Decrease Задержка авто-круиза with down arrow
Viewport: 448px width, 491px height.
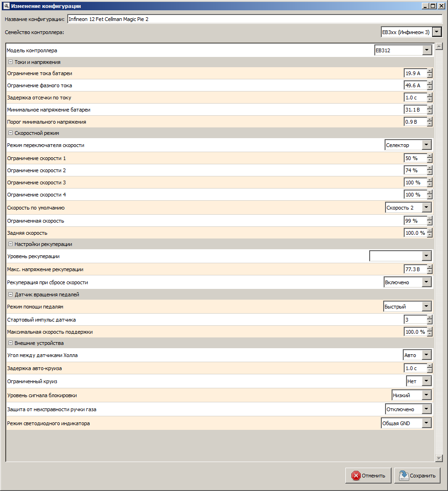point(430,371)
